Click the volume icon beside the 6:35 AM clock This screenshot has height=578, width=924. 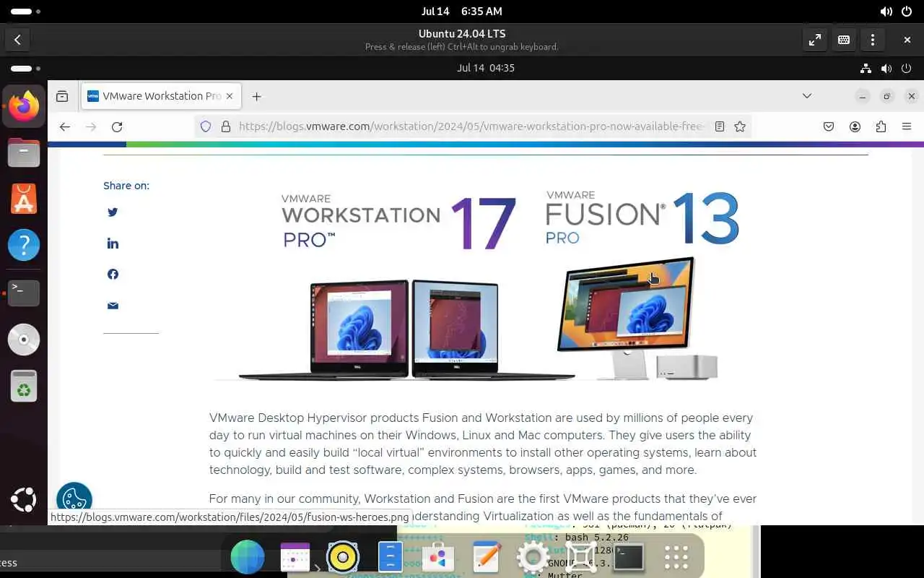pos(886,12)
